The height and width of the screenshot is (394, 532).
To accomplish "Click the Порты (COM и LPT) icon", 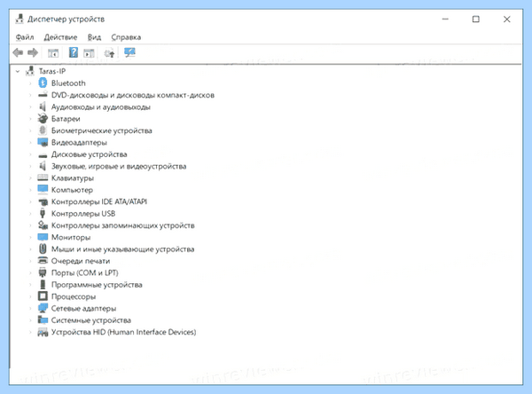I will pos(43,272).
